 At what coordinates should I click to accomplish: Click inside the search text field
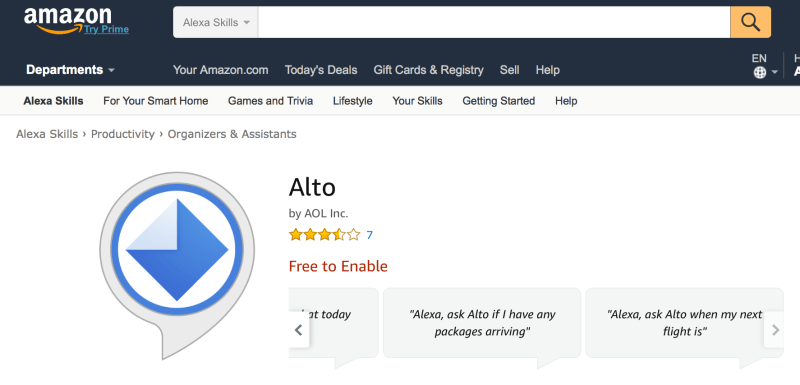point(494,22)
